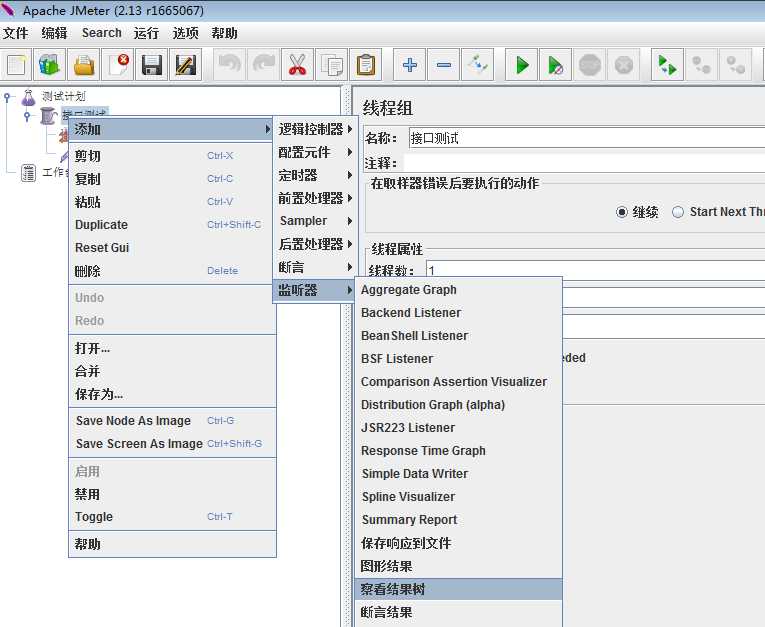This screenshot has height=627, width=765.
Task: Click the Redo arrow icon
Action: (x=263, y=64)
